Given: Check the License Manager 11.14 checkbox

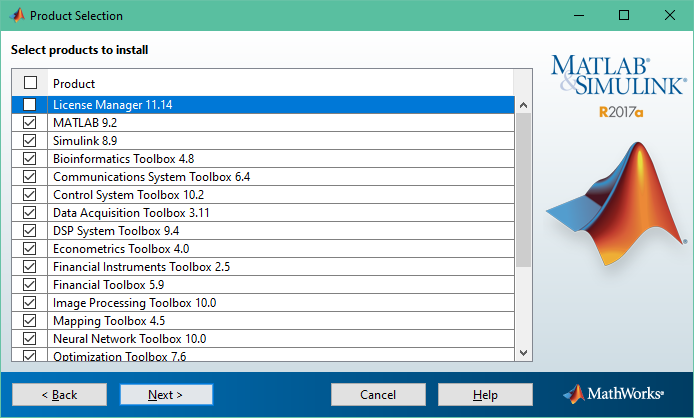Looking at the screenshot, I should pos(30,104).
